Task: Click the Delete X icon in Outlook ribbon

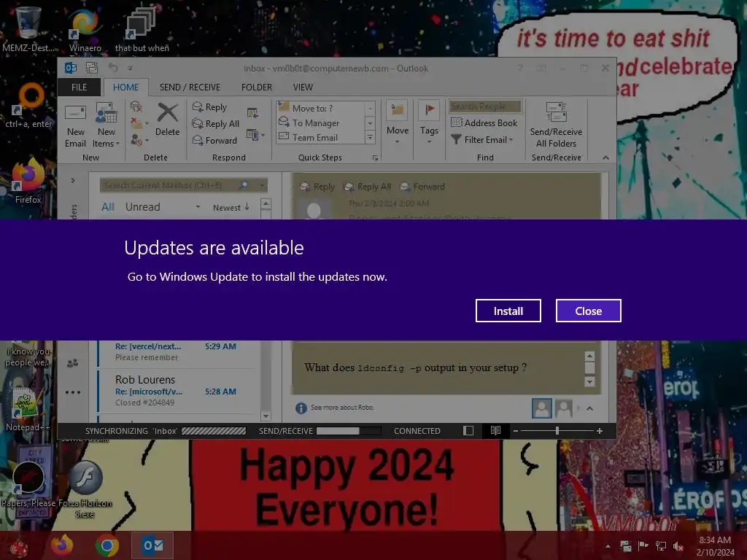Action: click(x=167, y=119)
